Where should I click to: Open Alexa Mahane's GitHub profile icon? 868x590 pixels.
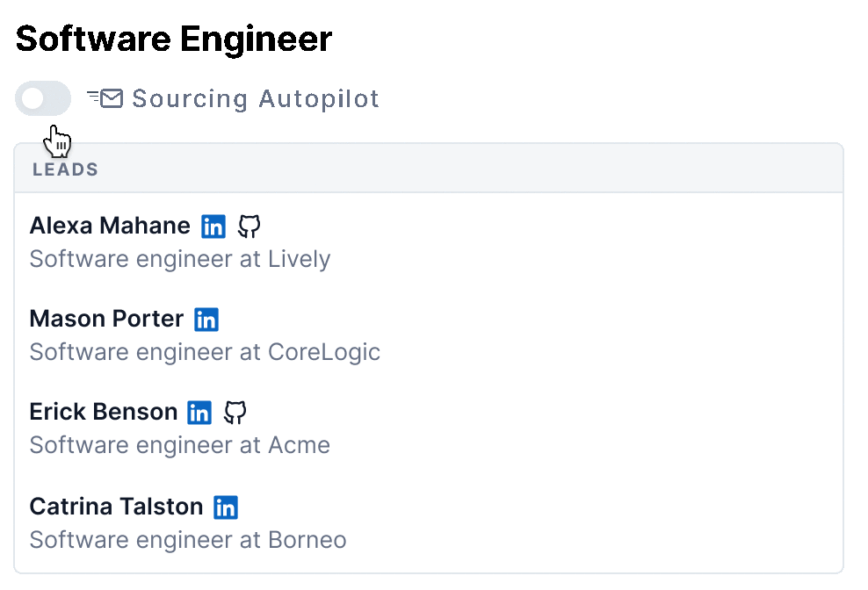tap(250, 227)
